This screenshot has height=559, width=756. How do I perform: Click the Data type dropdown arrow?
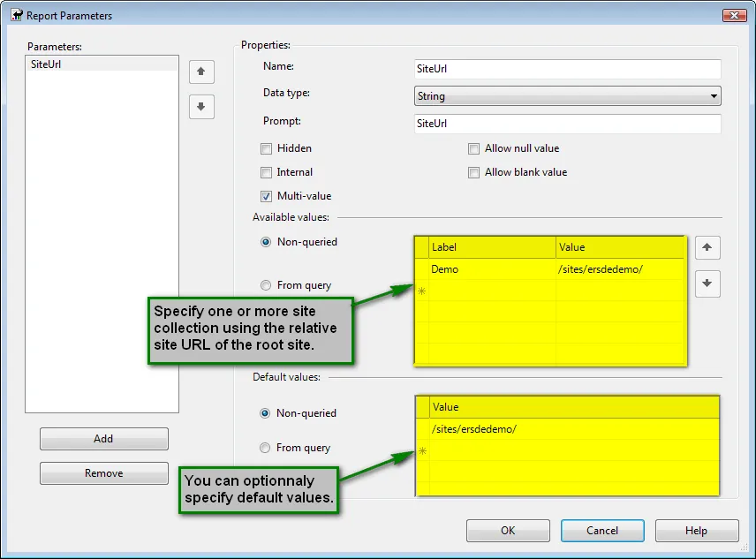tap(713, 95)
